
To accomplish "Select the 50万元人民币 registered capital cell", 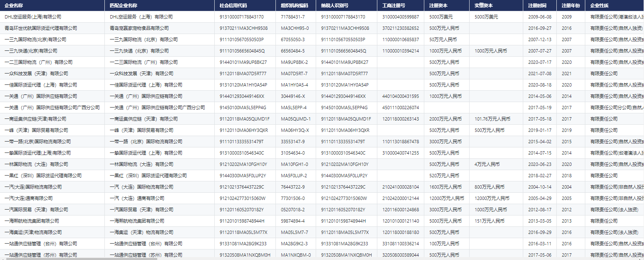I will (x=443, y=39).
